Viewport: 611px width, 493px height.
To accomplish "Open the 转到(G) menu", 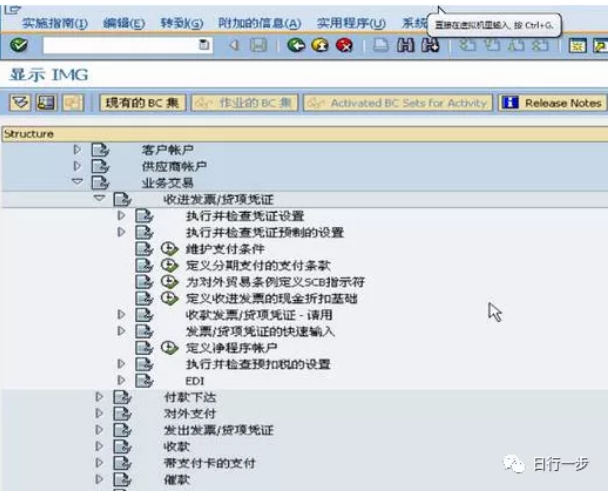I will (182, 23).
